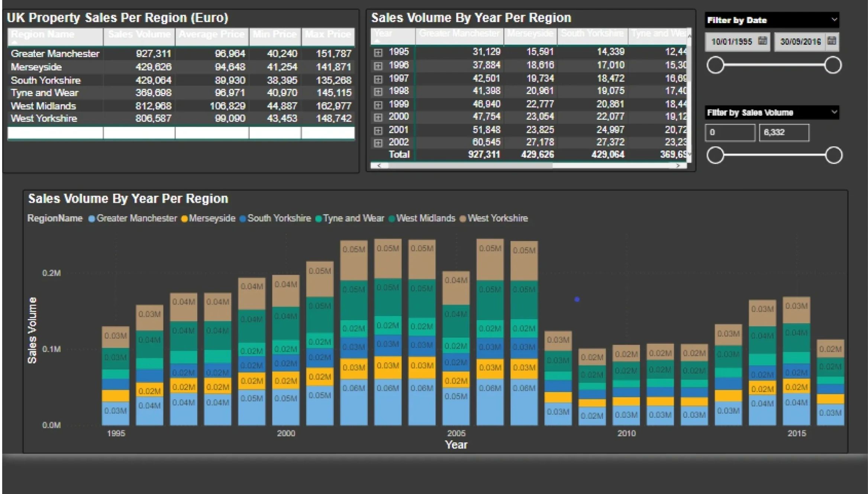Sort by the Min Price column header
Screen dimensions: 868x494
tap(275, 36)
